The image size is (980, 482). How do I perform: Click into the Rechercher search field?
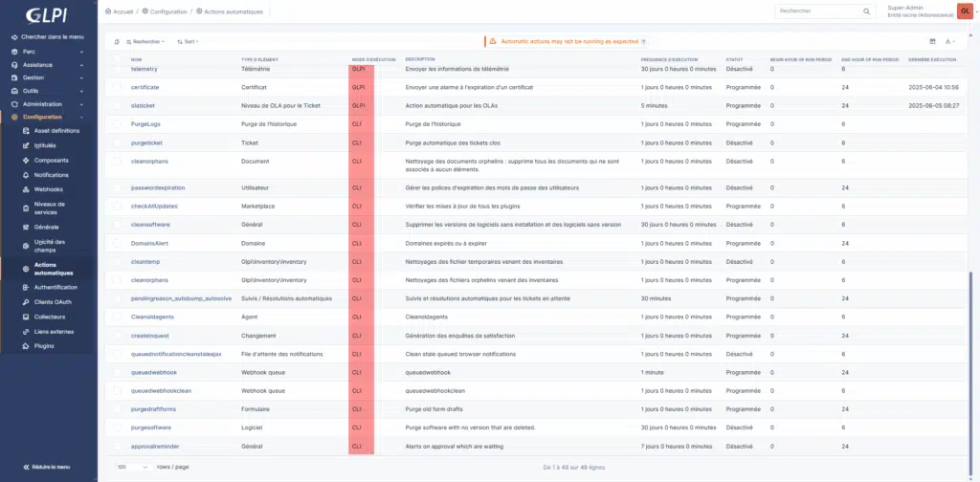click(x=818, y=11)
